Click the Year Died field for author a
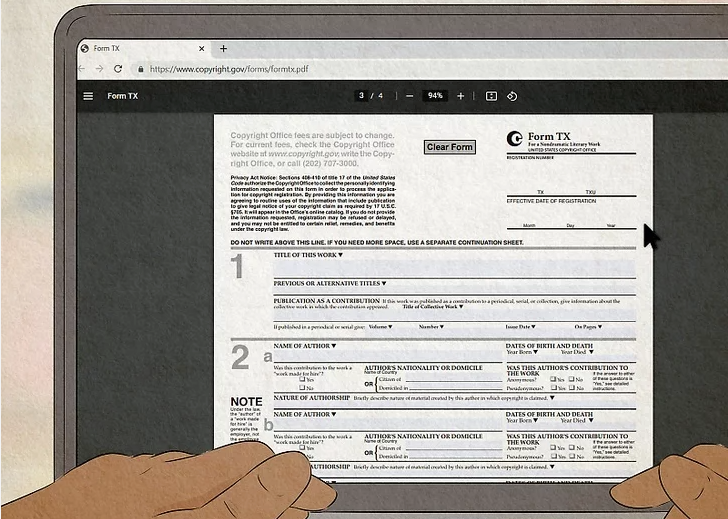 click(x=598, y=358)
